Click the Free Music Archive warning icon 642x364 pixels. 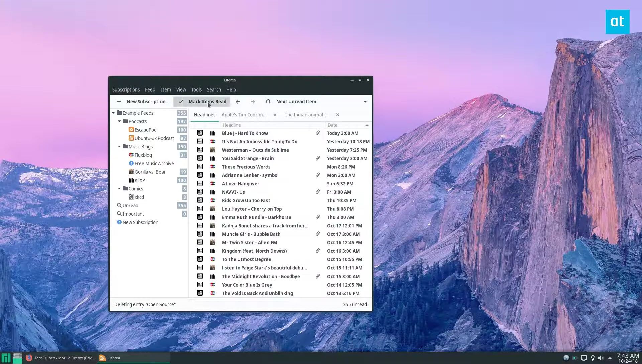(x=131, y=163)
